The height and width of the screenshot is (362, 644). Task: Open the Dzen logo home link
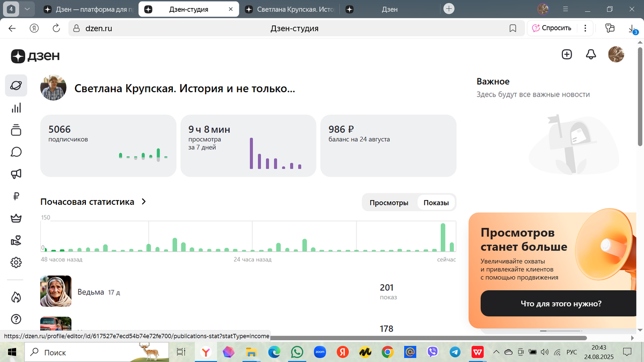[x=35, y=56]
